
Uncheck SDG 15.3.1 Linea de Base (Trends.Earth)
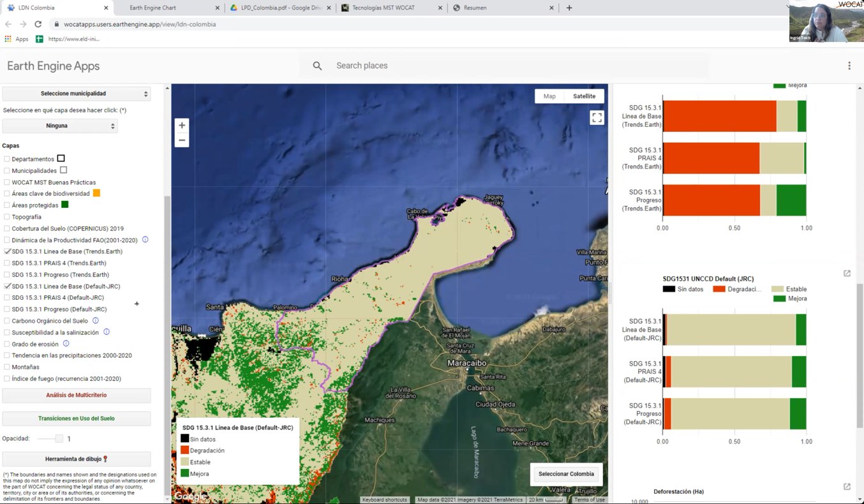(x=7, y=251)
